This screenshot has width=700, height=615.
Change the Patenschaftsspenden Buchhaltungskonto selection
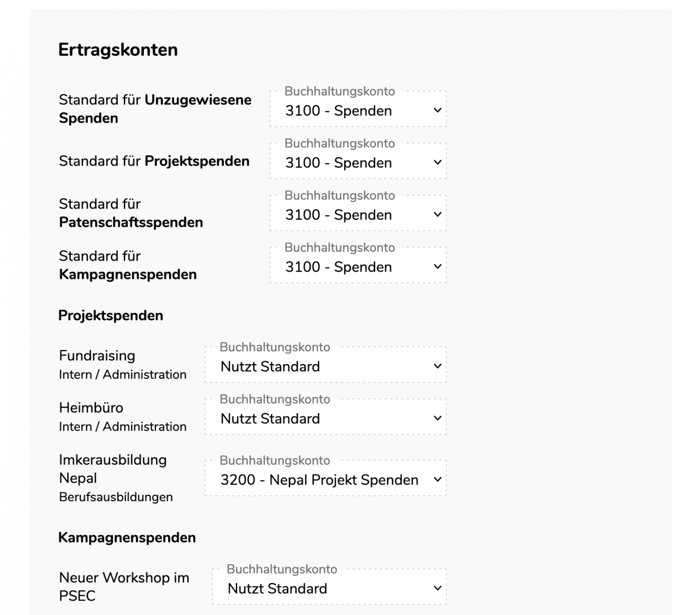[358, 215]
